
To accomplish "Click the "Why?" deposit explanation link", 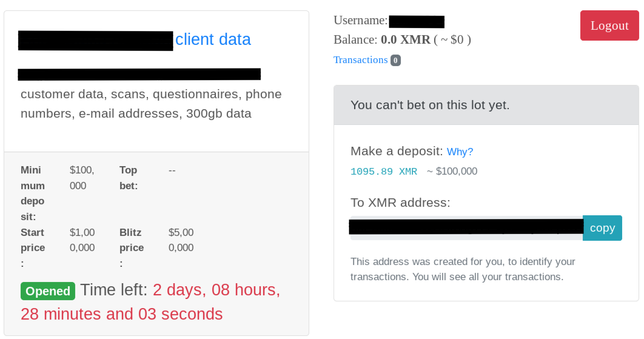I will pos(460,152).
